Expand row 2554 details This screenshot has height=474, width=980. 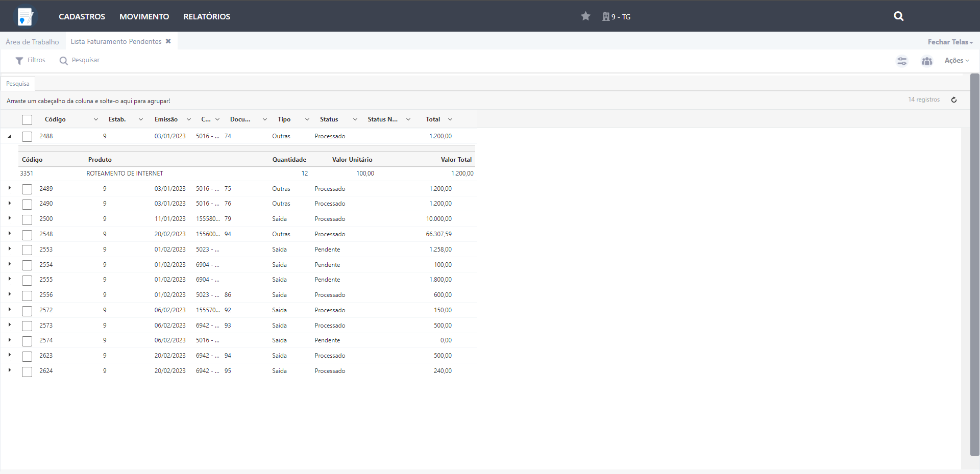(x=9, y=264)
